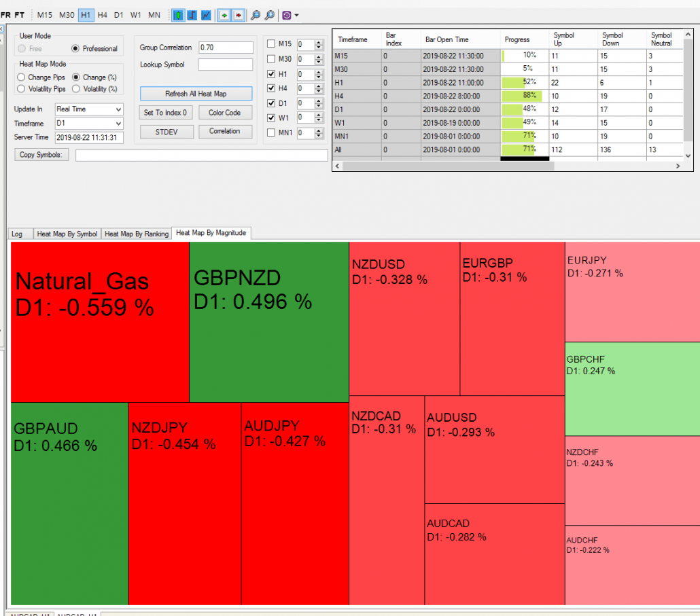Open the clock icon's dropdown arrow
This screenshot has height=616, width=700.
tap(295, 15)
